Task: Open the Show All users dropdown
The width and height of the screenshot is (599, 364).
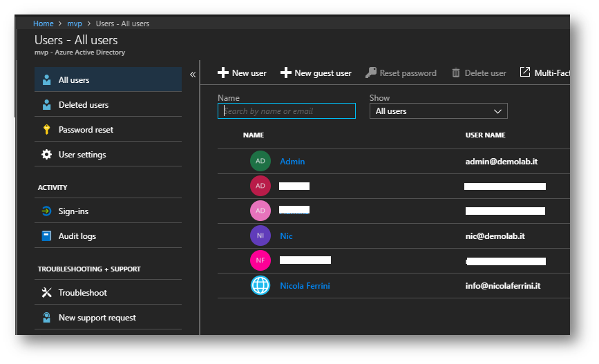Action: 439,111
